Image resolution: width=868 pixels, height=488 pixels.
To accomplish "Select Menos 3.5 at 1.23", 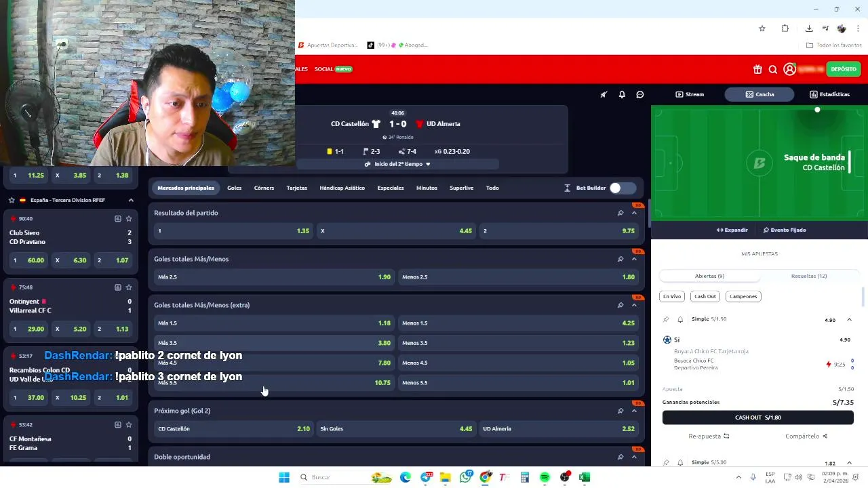I will (x=518, y=343).
